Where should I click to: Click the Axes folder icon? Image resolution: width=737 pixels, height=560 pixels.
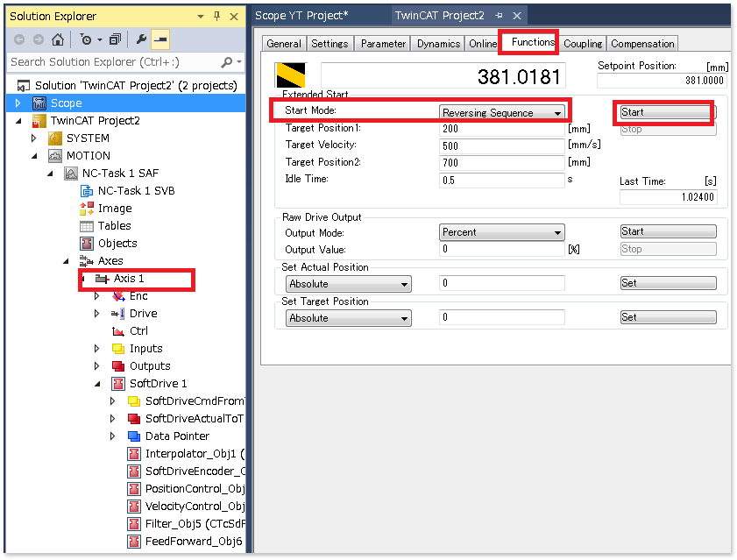point(86,261)
